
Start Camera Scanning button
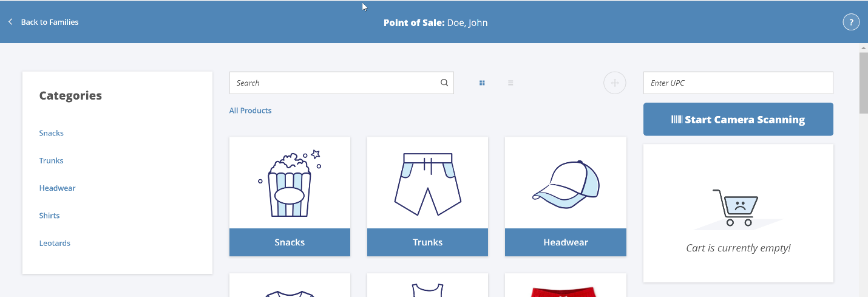click(738, 119)
